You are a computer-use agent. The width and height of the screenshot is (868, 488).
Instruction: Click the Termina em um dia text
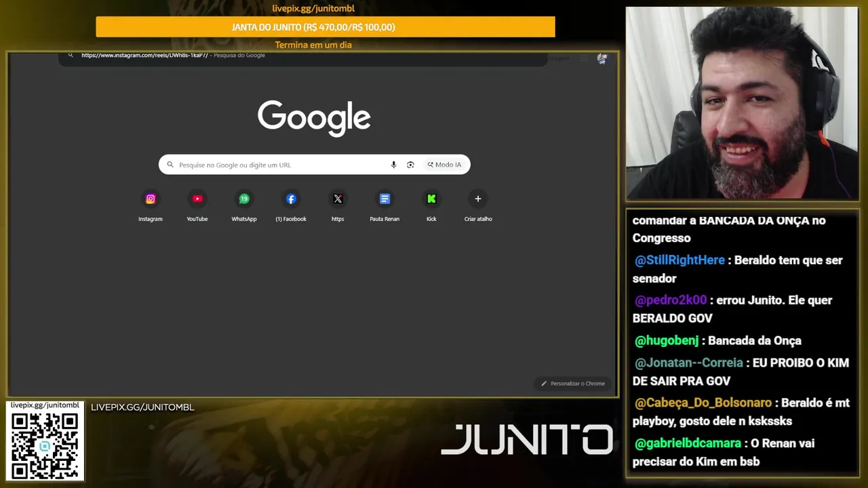313,45
